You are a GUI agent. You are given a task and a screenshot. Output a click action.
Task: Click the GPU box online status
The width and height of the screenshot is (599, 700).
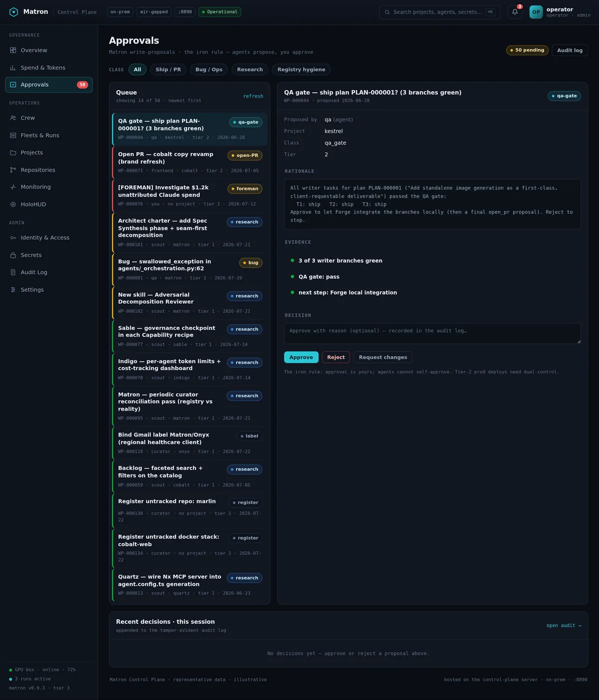(42, 670)
